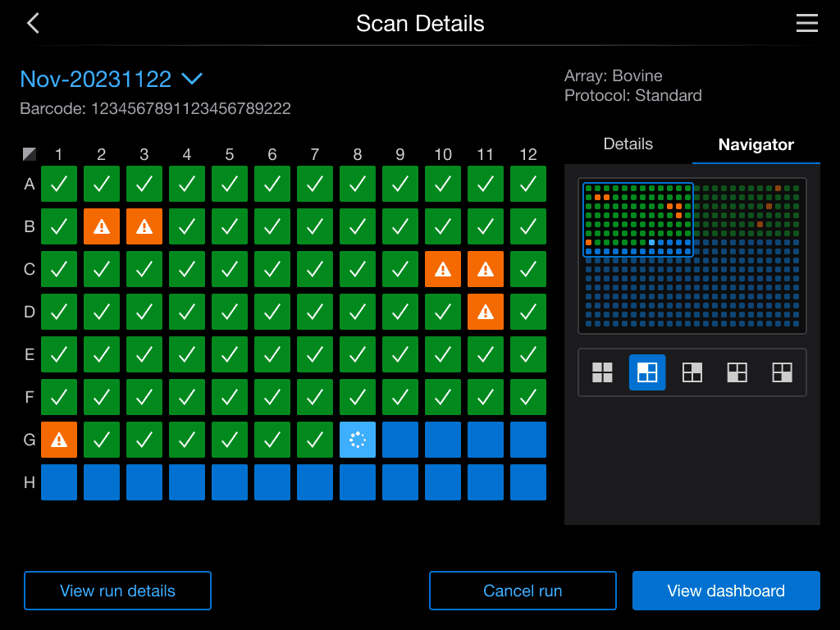Select pending blue well G9
This screenshot has width=840, height=630.
click(400, 440)
